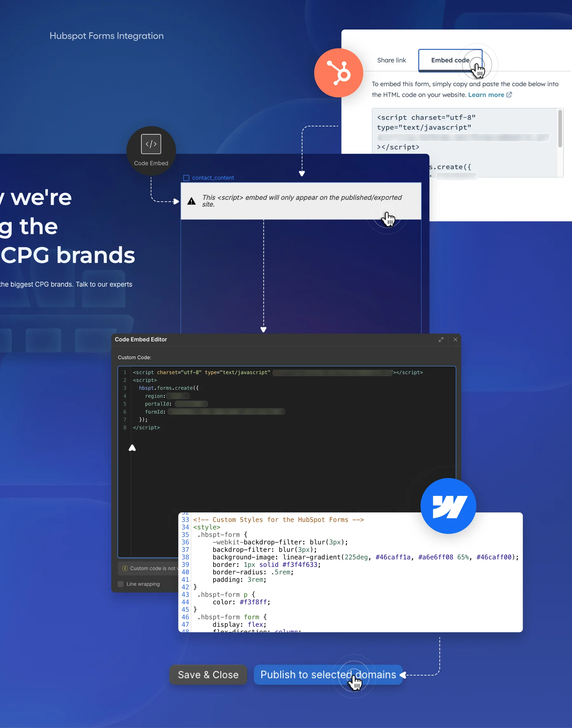Click the 'CPG brands' headline text
This screenshot has height=728, width=572.
pos(68,255)
